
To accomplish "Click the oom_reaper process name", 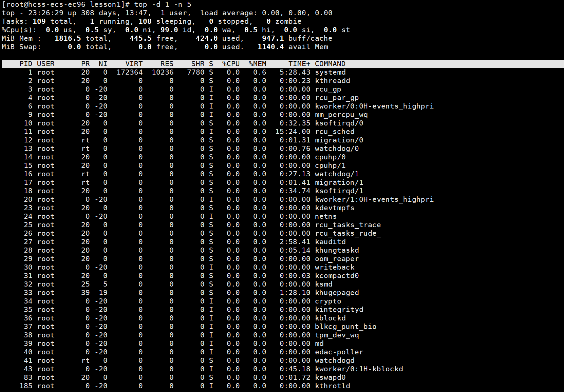I will click(x=337, y=259).
